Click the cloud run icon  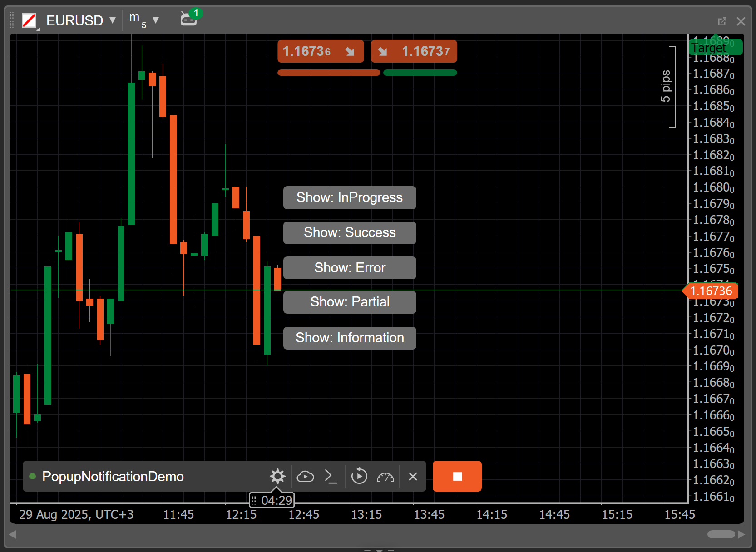(305, 476)
